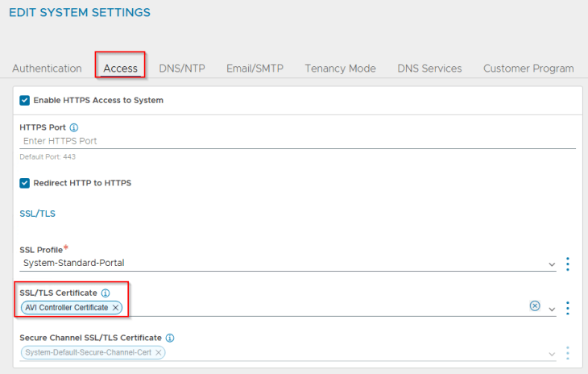588x374 pixels.
Task: Open the Email/SMTP tab
Action: pyautogui.click(x=255, y=69)
